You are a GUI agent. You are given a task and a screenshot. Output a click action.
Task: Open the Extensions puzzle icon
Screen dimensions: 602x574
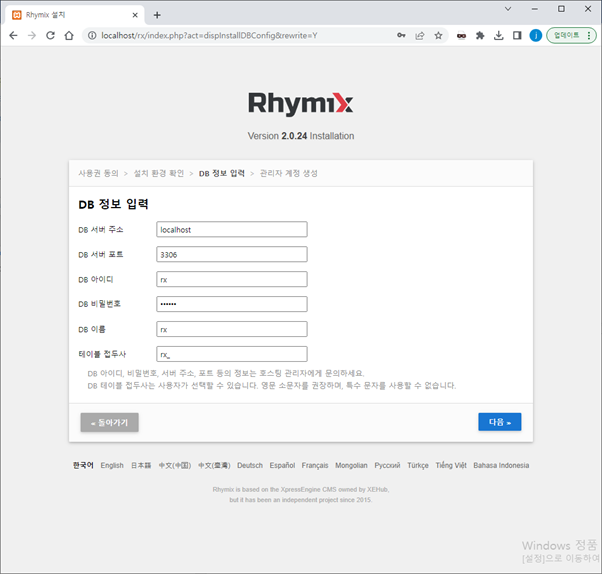[480, 36]
